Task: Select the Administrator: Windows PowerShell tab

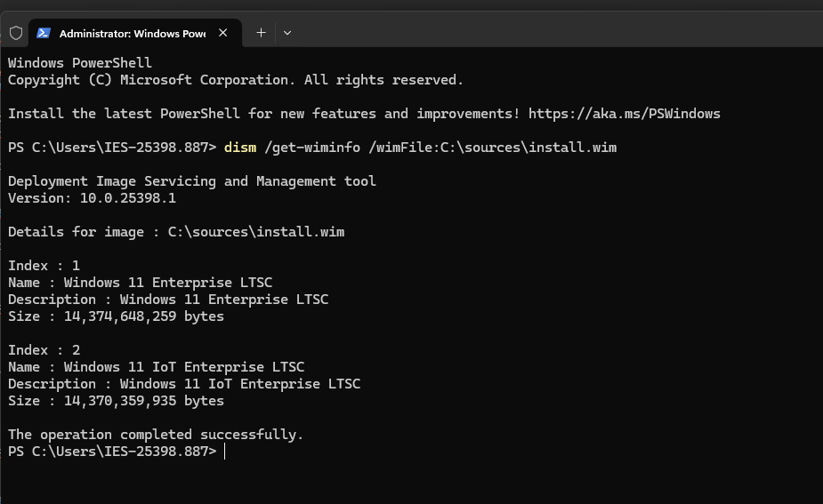Action: point(132,33)
